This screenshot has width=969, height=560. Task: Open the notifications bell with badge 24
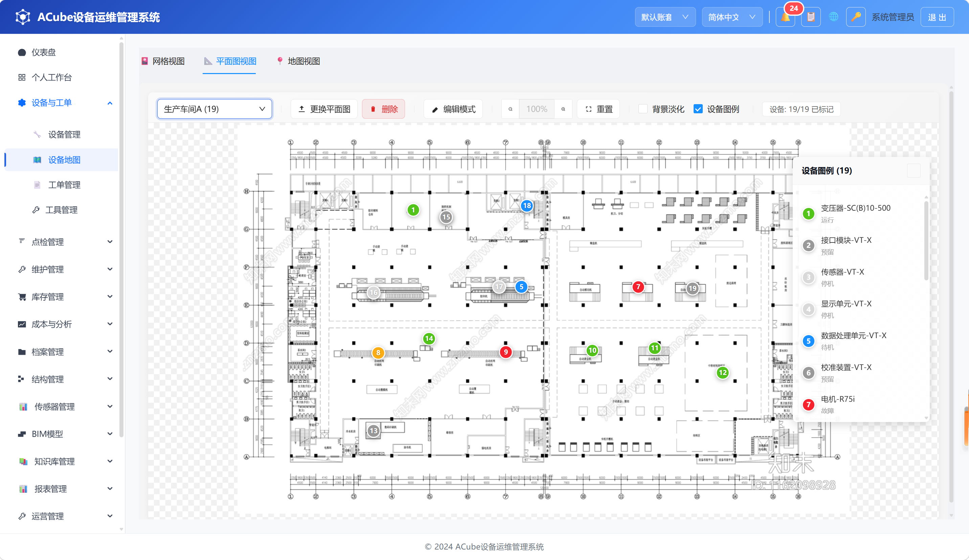785,17
